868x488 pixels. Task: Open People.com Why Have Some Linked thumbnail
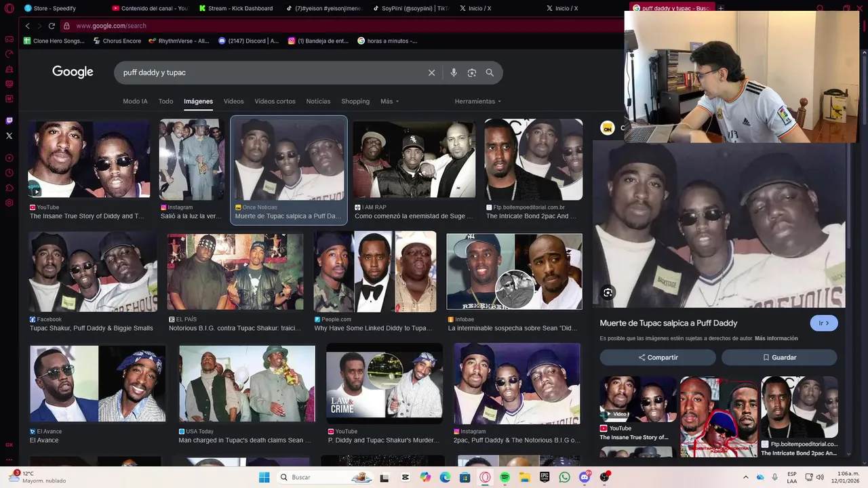coord(375,272)
